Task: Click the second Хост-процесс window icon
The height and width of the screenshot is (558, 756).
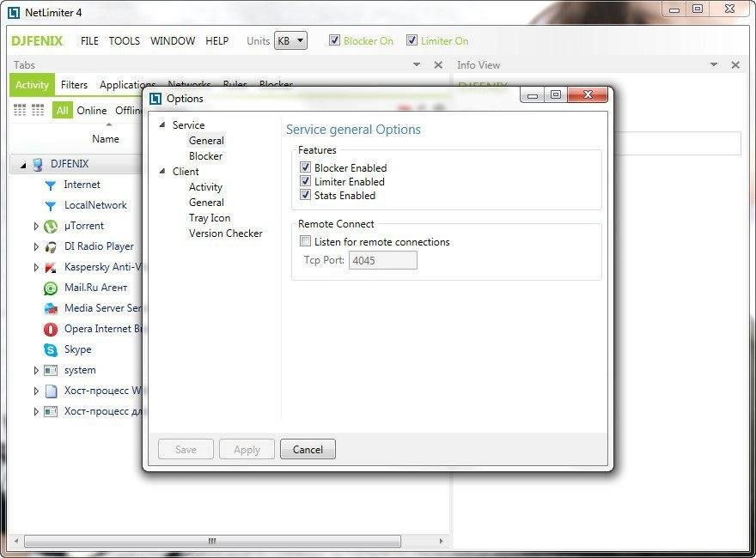Action: pos(50,411)
